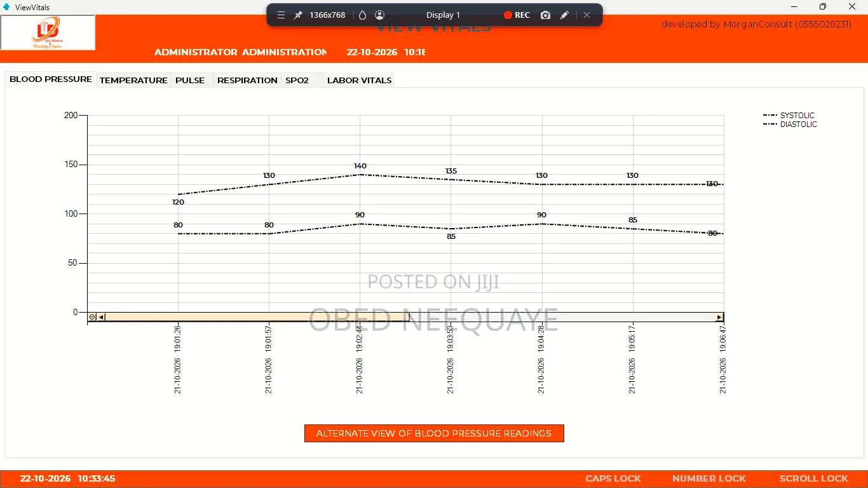868x488 pixels.
Task: Click Alternate View of Blood Pressure Readings
Action: 434,433
